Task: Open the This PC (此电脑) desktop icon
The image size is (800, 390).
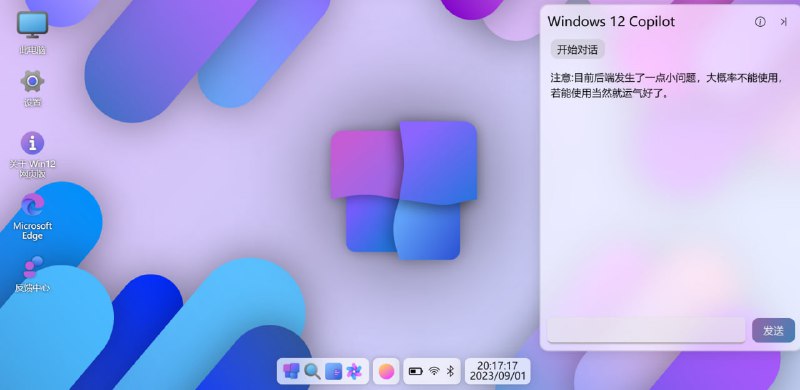Action: [32, 32]
